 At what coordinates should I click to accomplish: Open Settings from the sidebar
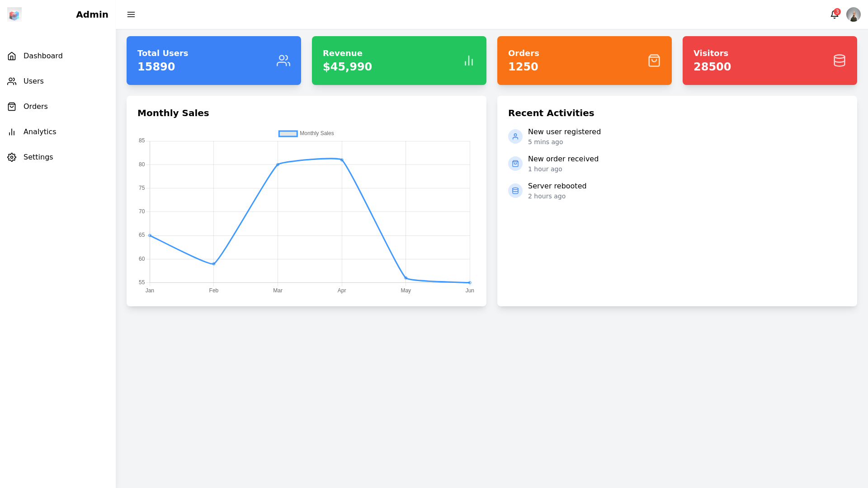coord(38,157)
